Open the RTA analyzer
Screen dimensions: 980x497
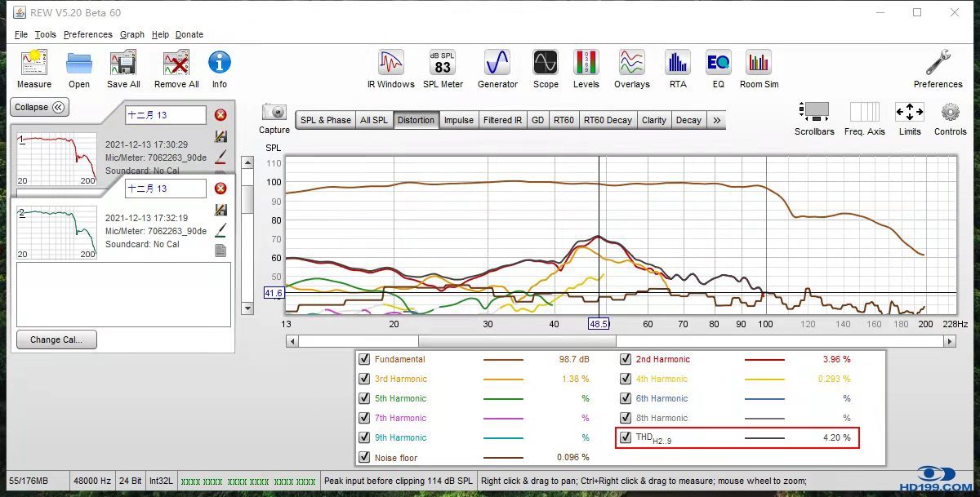point(678,64)
